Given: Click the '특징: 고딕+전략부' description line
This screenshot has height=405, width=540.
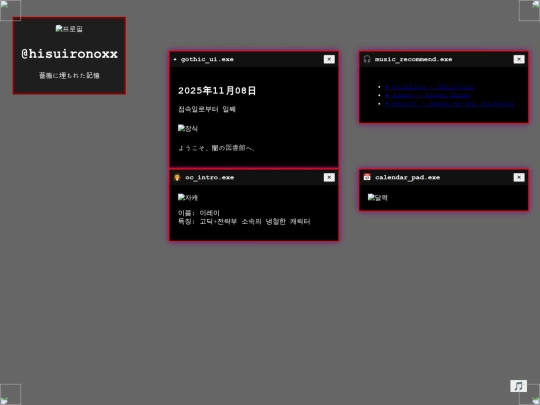Looking at the screenshot, I should tap(244, 221).
